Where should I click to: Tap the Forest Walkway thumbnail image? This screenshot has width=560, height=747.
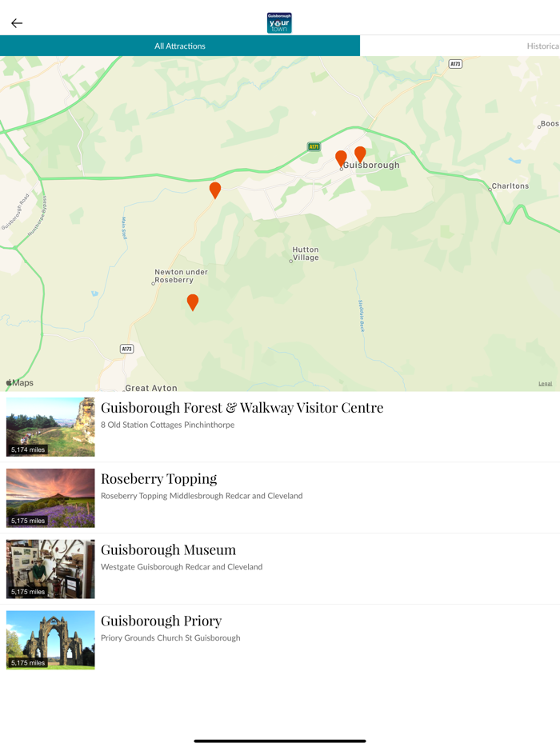[50, 427]
